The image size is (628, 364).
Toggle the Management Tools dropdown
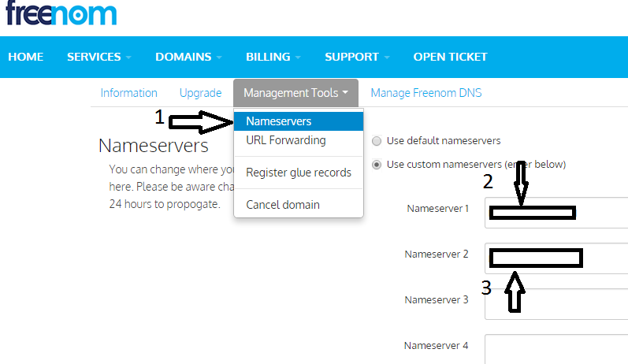click(x=295, y=93)
